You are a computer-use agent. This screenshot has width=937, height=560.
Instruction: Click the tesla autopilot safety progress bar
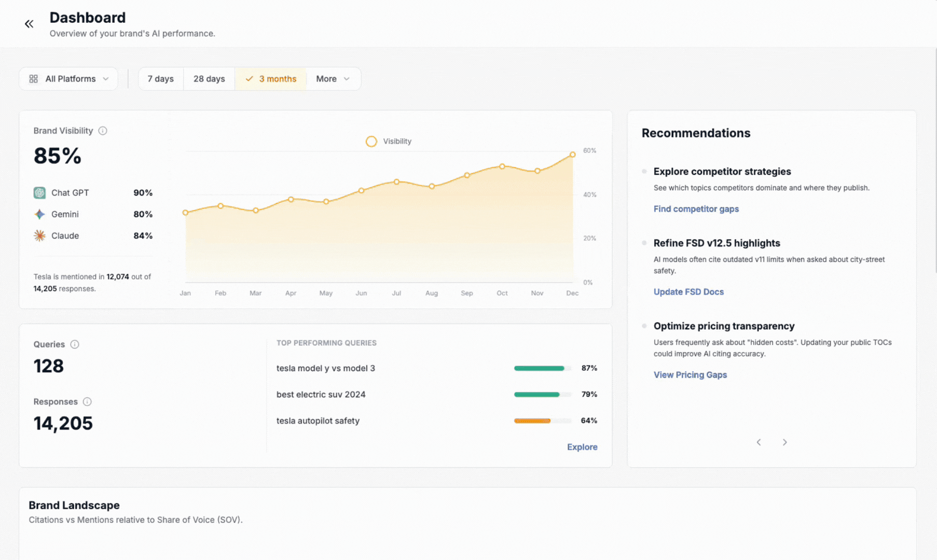[542, 421]
